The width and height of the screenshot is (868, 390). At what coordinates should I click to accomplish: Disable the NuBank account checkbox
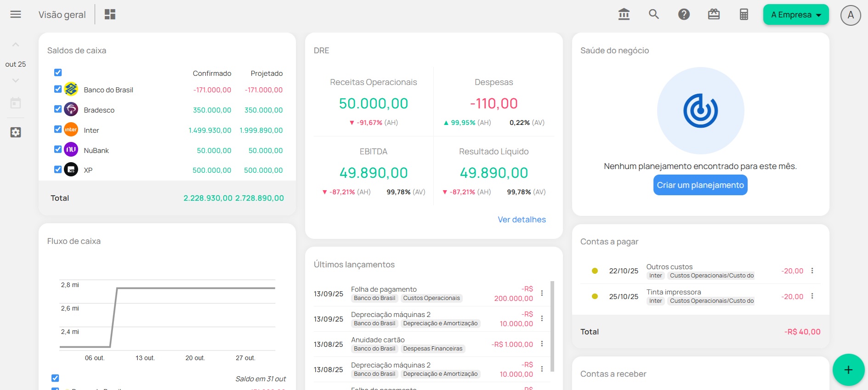pos(58,149)
